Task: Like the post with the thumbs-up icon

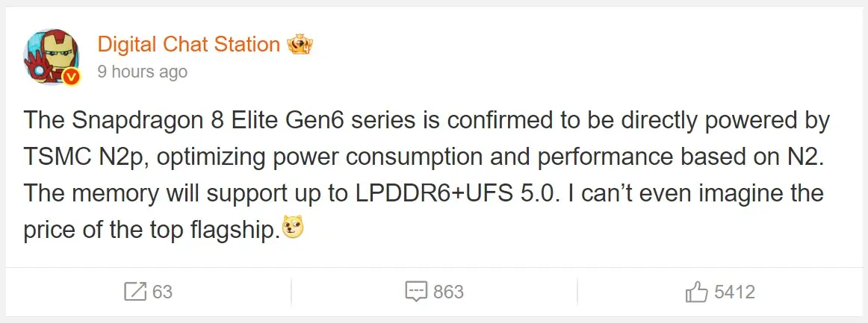Action: point(696,292)
